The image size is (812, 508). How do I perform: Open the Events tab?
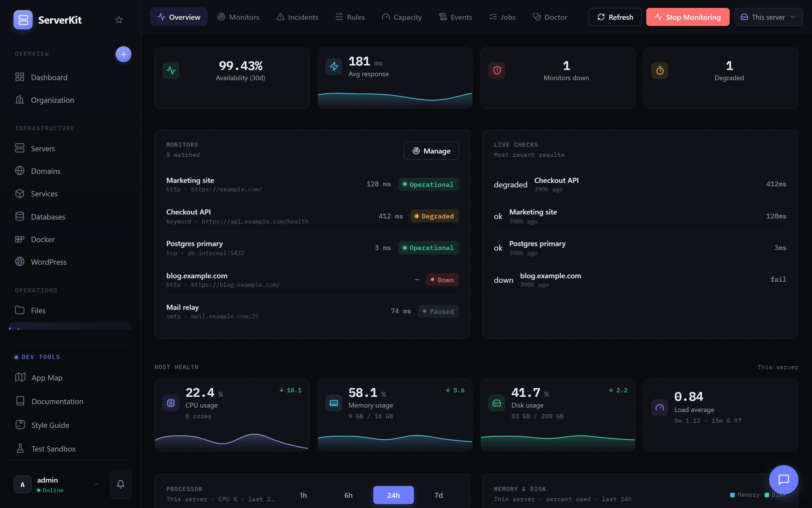455,17
